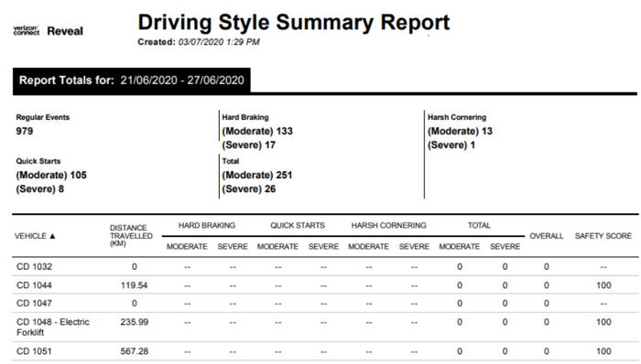Viewport: 641px width, 364px height.
Task: Click MODERATE subheader under Hard Braking
Action: (187, 247)
